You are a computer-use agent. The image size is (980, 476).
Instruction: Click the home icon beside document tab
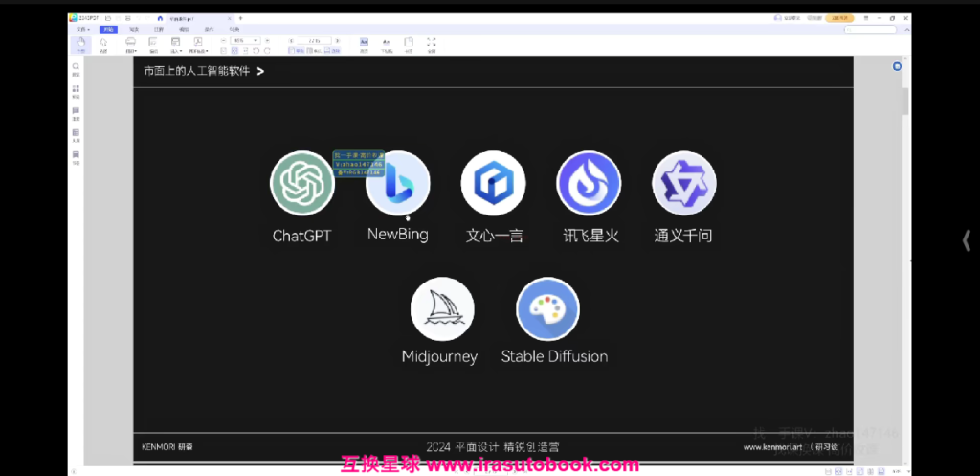pos(160,19)
